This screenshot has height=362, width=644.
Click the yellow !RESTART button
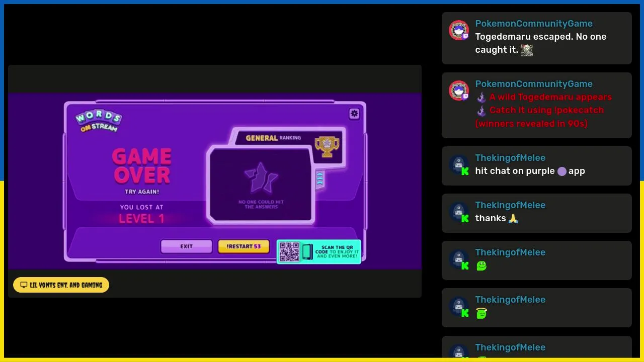point(244,246)
